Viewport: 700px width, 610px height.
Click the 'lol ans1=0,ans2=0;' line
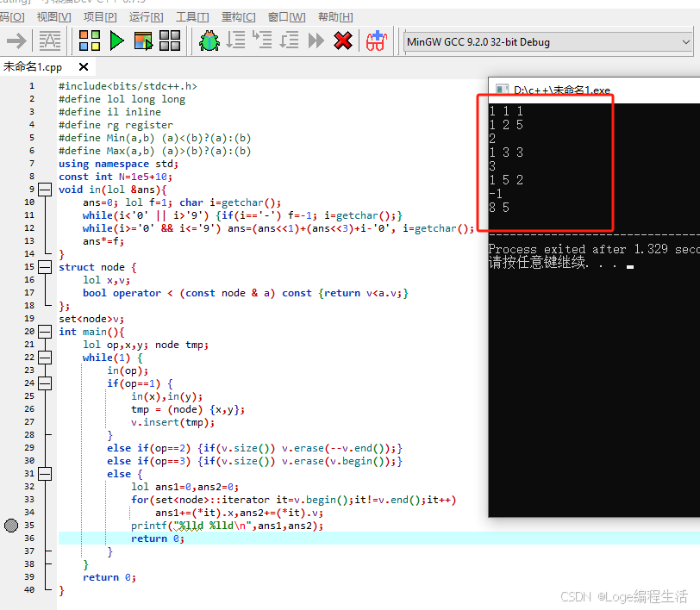pyautogui.click(x=184, y=487)
